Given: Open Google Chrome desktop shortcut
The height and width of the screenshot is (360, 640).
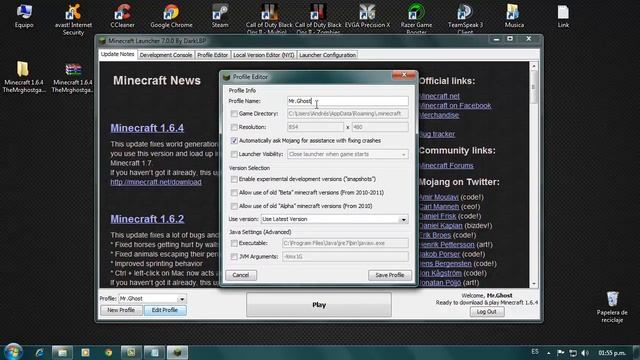Looking at the screenshot, I should coord(171,16).
